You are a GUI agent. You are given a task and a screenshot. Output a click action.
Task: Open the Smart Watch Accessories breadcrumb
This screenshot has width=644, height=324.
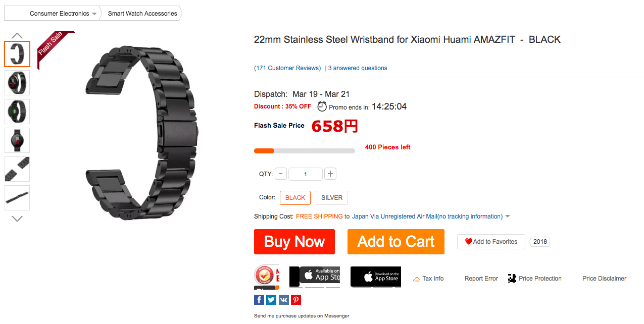click(142, 14)
